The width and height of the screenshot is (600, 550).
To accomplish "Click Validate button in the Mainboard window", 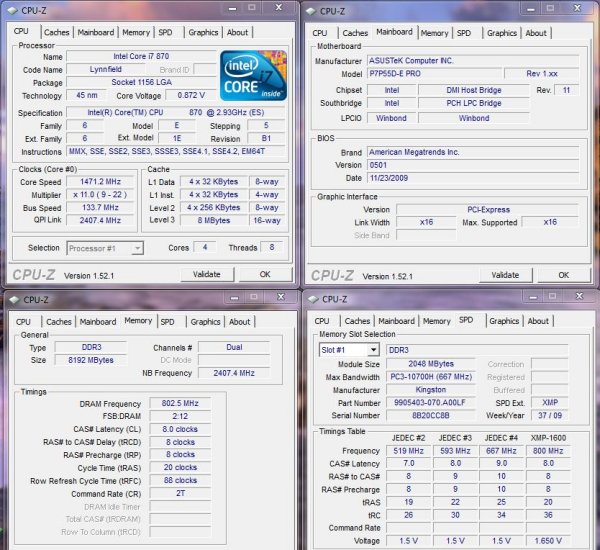I will pyautogui.click(x=505, y=275).
